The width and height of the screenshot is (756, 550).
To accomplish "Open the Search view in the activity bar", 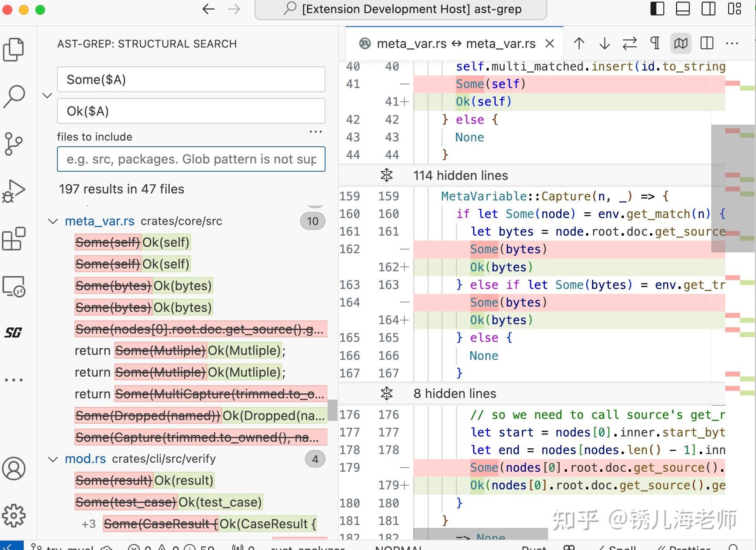I will pyautogui.click(x=14, y=95).
